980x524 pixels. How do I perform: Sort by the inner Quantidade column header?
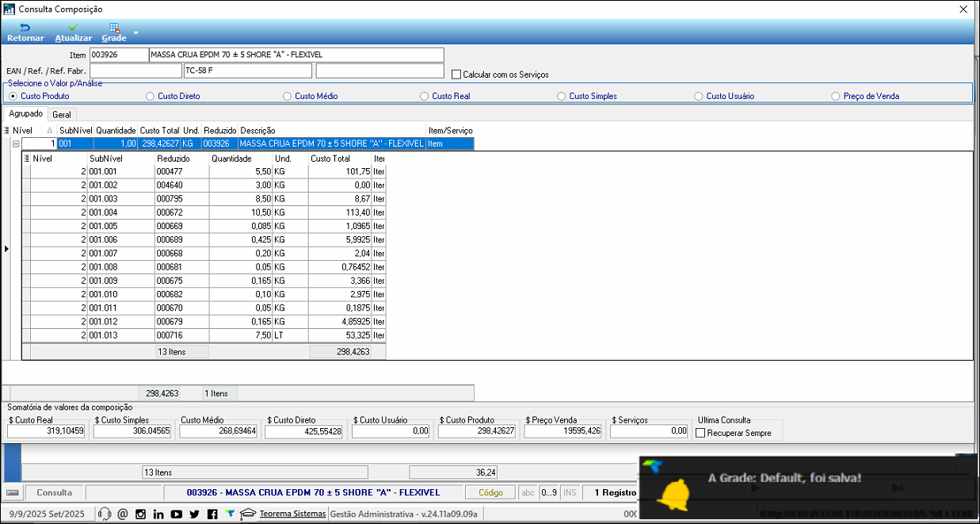pos(240,159)
